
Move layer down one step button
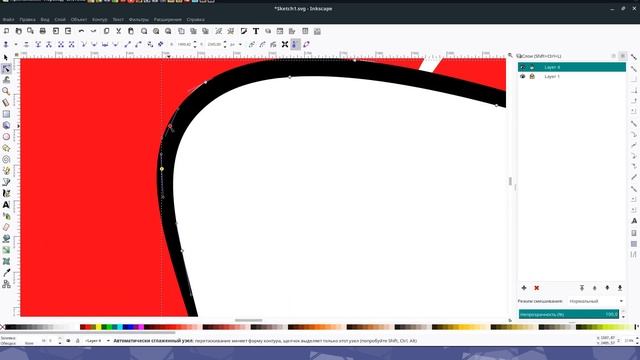607,288
